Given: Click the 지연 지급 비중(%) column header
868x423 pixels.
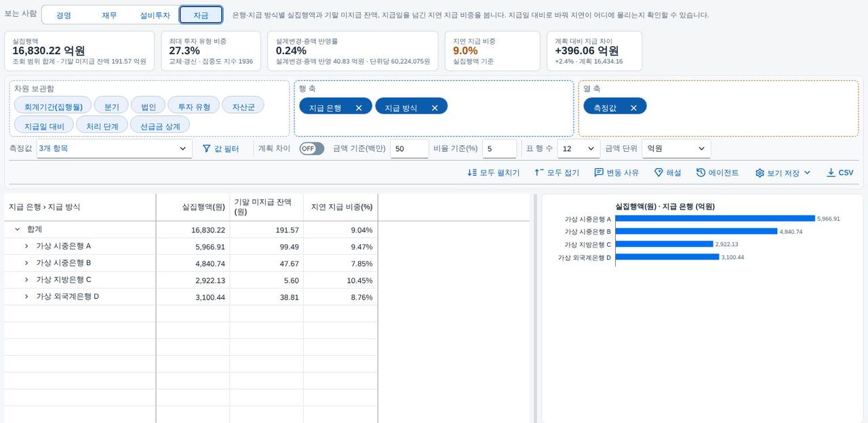Looking at the screenshot, I should coord(340,207).
